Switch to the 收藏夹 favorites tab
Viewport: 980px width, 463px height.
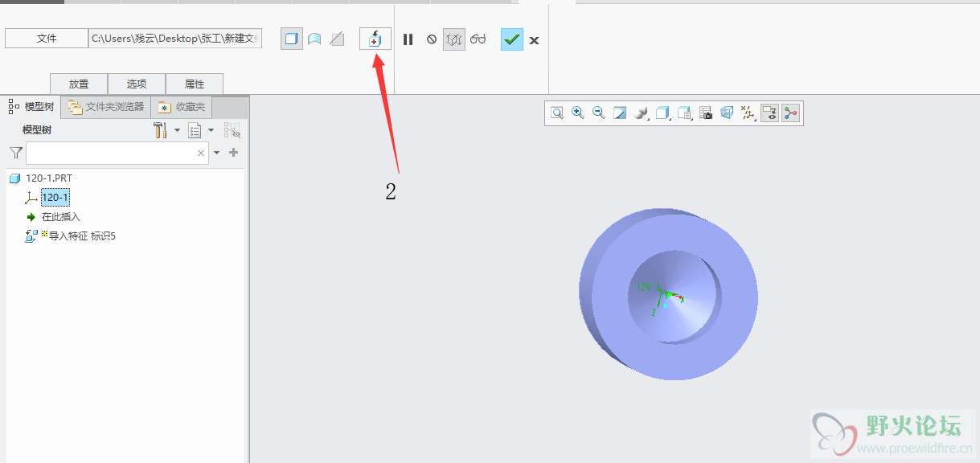click(x=182, y=106)
